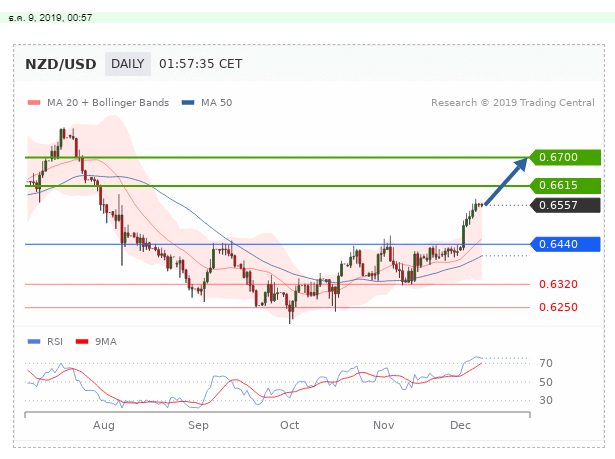
Task: Click the RSI 70 level label
Action: 546,363
